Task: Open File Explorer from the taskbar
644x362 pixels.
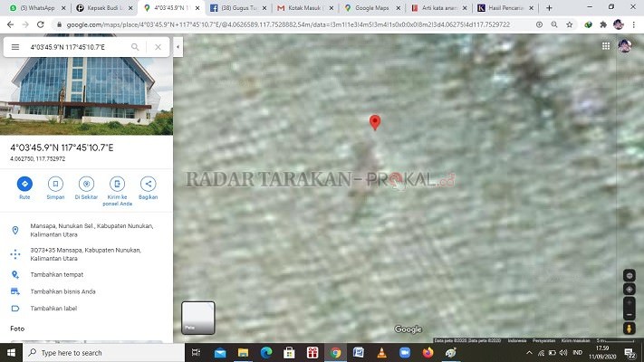Action: 243,353
